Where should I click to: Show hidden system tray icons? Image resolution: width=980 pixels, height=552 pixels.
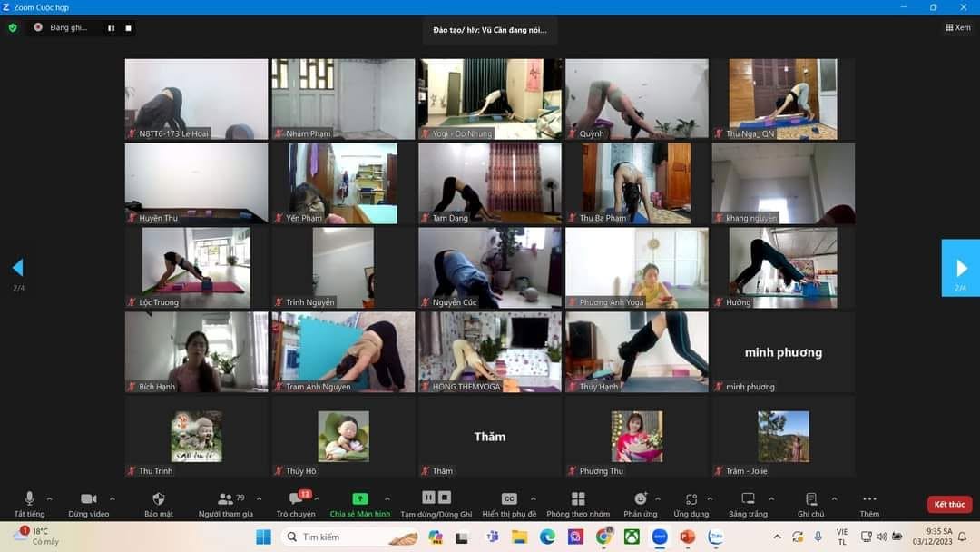777,537
